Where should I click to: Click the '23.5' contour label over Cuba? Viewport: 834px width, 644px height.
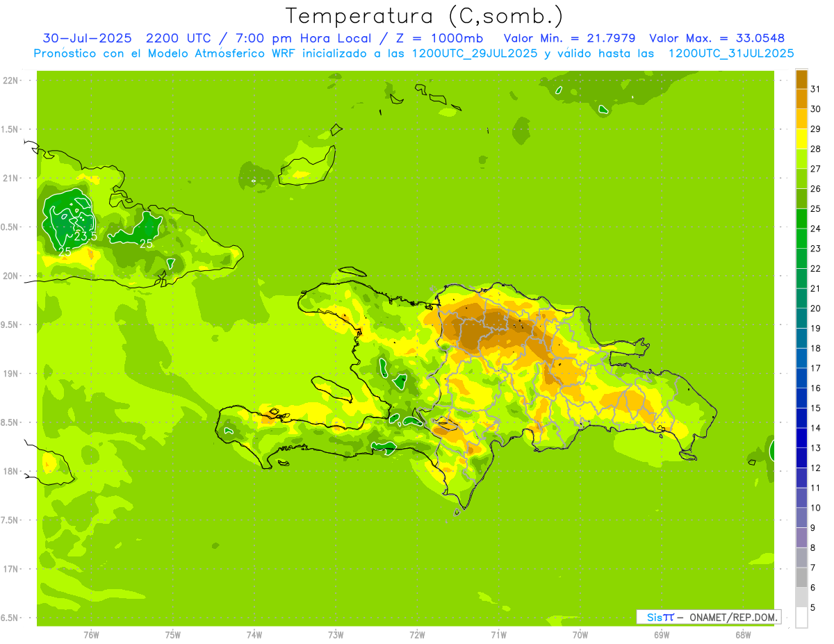coord(85,237)
